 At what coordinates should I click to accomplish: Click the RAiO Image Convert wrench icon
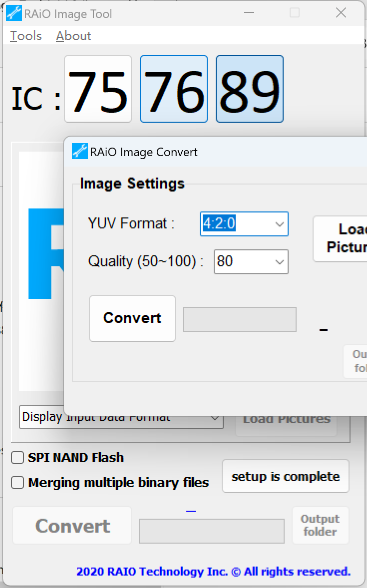[x=79, y=152]
